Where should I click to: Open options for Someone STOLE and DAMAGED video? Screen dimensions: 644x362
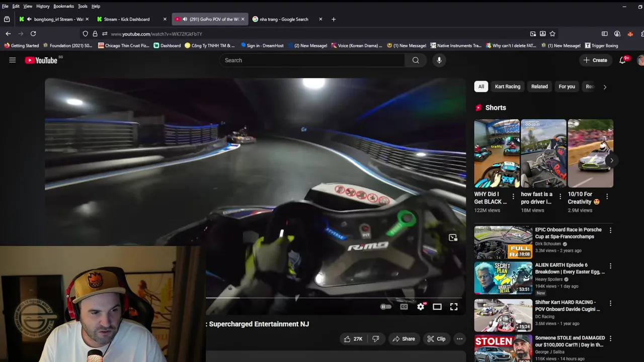pyautogui.click(x=610, y=338)
